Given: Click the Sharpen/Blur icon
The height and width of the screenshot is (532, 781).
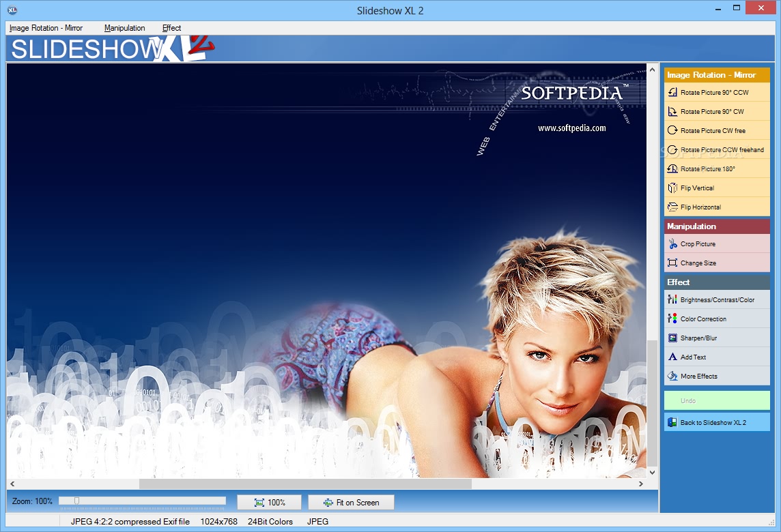Looking at the screenshot, I should click(672, 338).
